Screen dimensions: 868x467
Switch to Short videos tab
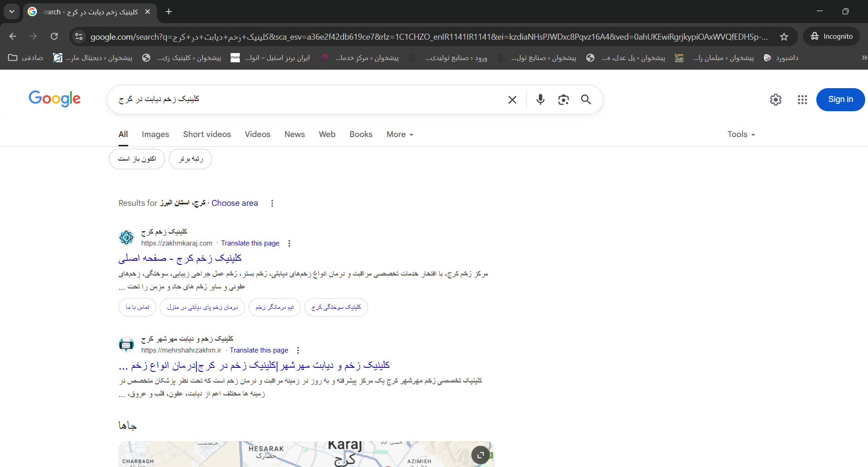pos(207,134)
